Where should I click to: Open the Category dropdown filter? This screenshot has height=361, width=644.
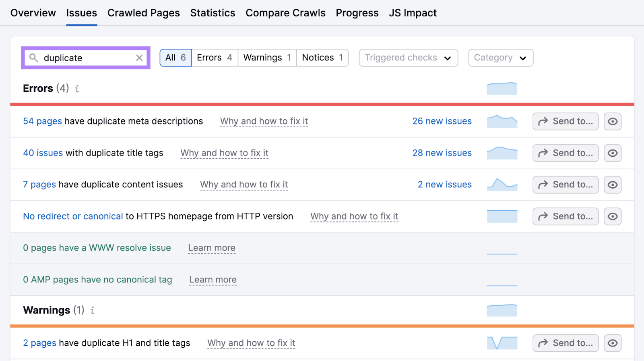click(500, 58)
